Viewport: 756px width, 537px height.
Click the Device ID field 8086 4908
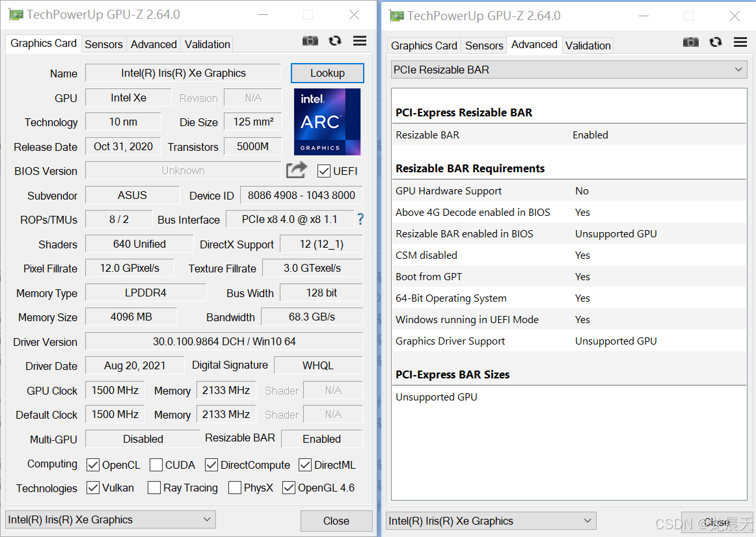301,195
